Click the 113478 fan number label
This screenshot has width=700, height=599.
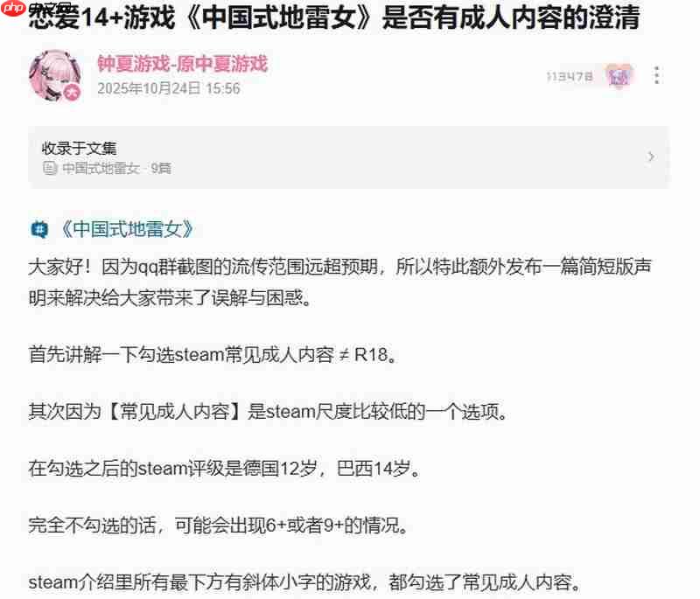570,77
